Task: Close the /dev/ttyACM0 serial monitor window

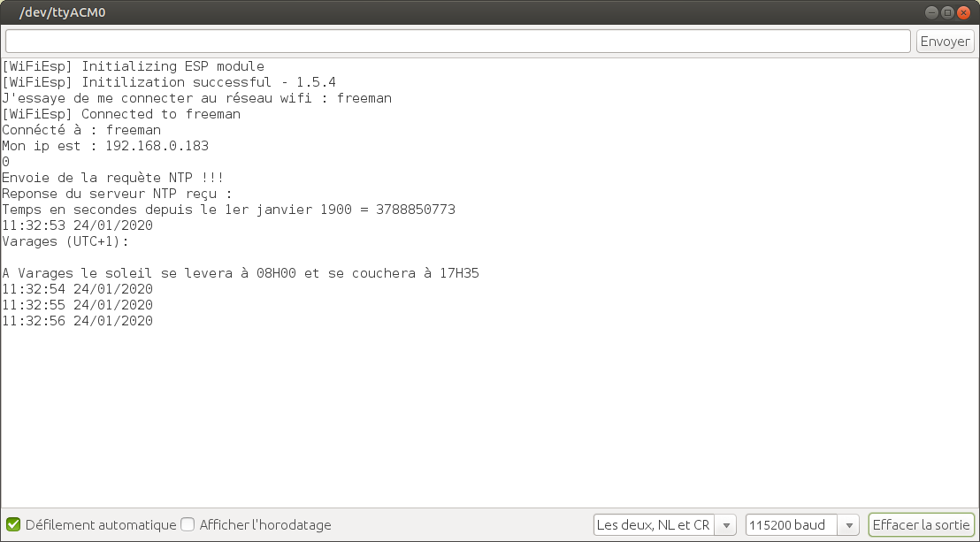Action: pos(963,12)
